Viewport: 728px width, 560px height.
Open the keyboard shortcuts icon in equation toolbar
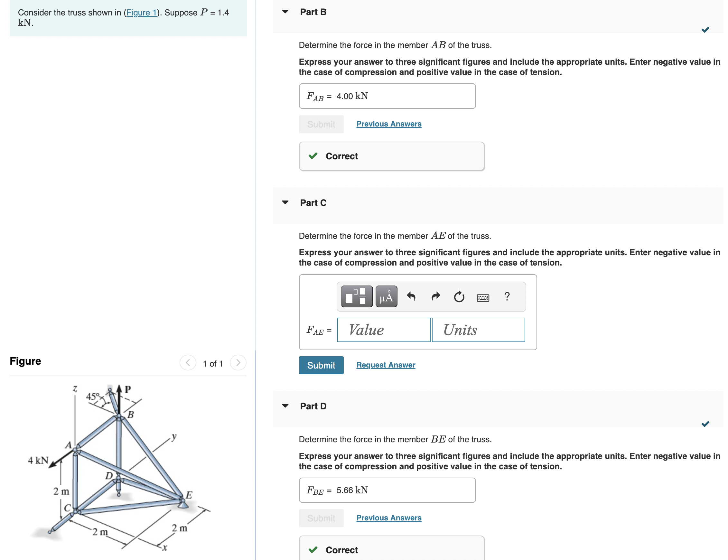pyautogui.click(x=483, y=297)
